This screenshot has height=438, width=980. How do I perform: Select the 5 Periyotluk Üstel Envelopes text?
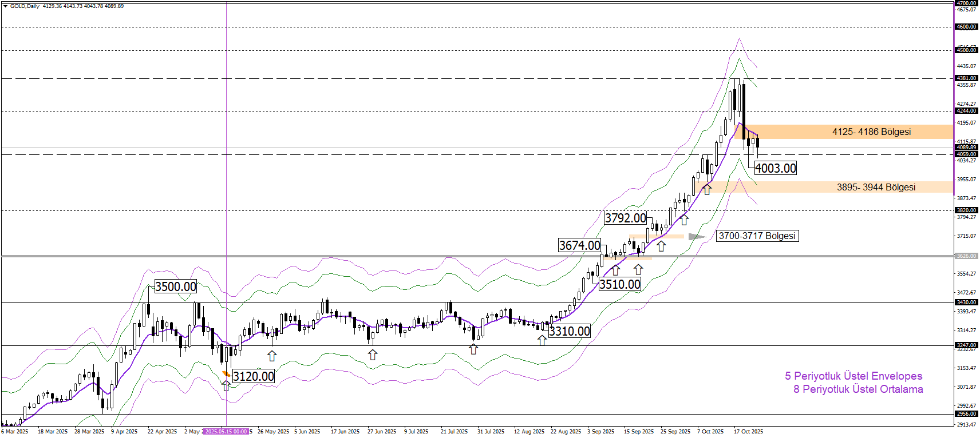853,376
